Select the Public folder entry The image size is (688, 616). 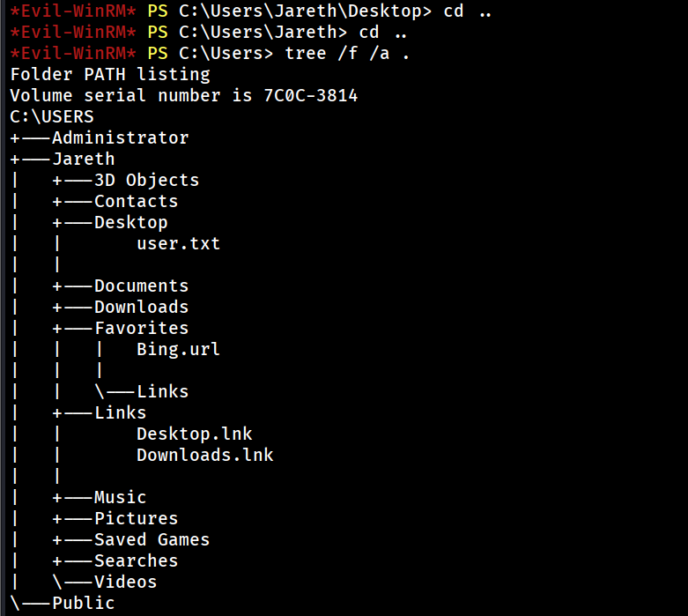[83, 603]
